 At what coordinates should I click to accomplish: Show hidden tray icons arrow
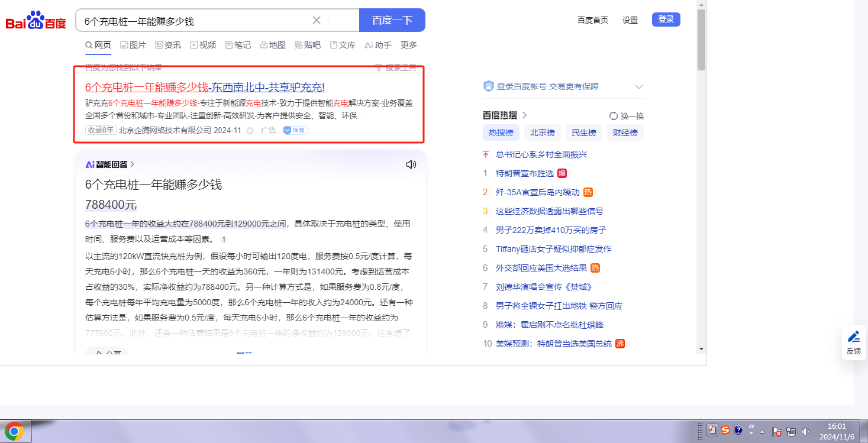click(x=762, y=432)
